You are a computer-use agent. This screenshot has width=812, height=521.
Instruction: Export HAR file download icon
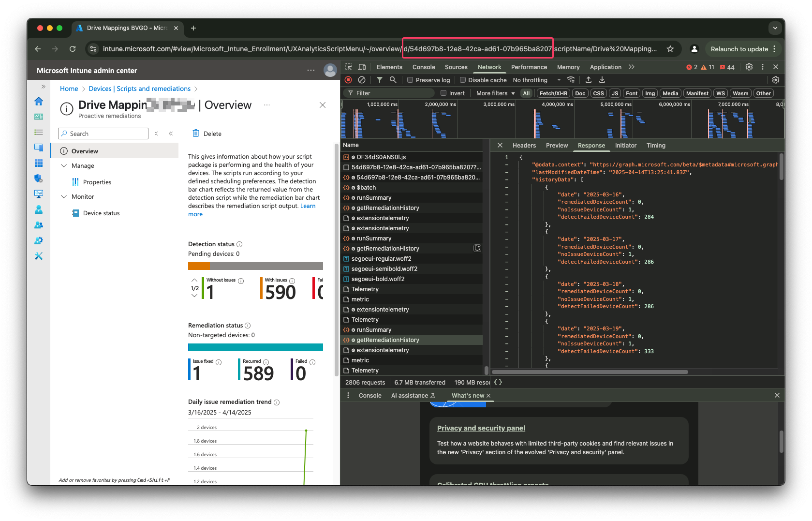point(602,80)
